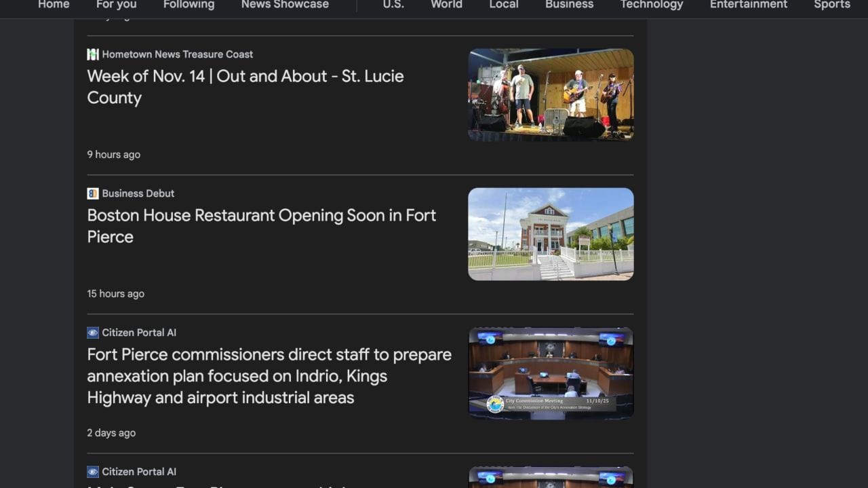
Task: Open Hometown News Treasure Coast source name
Action: (178, 54)
